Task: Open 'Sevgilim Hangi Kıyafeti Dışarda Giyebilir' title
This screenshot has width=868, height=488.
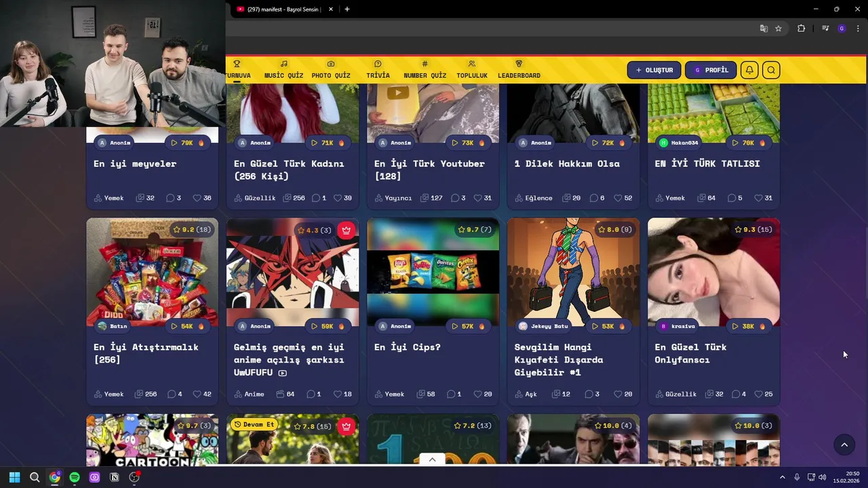Action: coord(559,359)
